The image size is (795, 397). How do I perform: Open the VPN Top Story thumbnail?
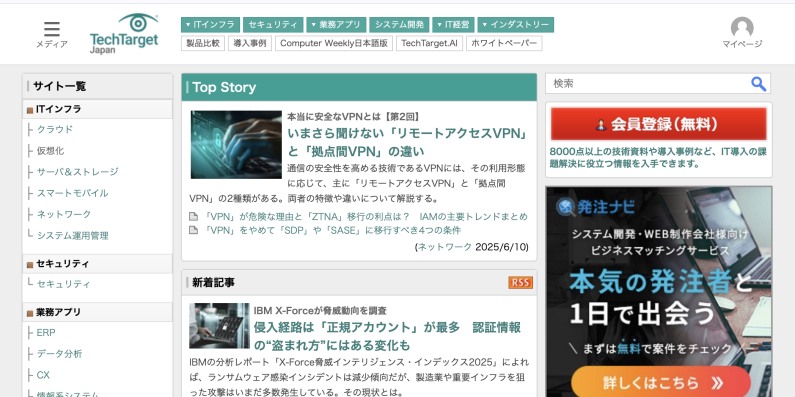236,145
